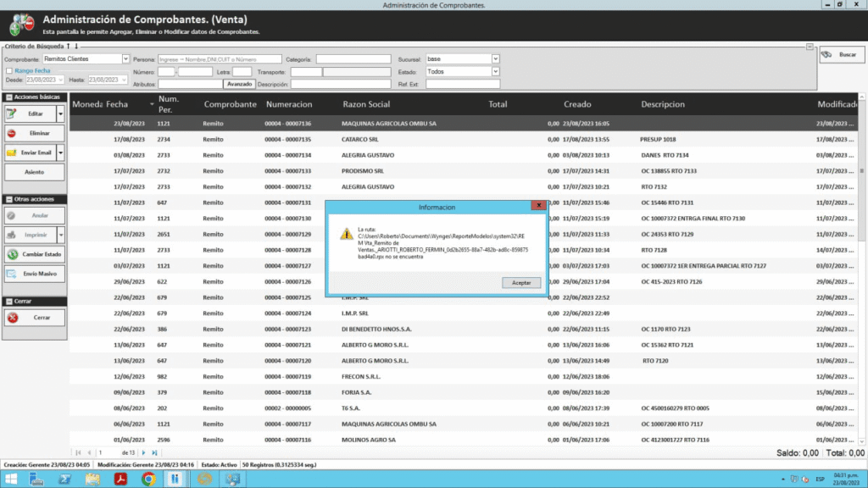Open the Estado dropdown
868x488 pixels.
tap(495, 72)
